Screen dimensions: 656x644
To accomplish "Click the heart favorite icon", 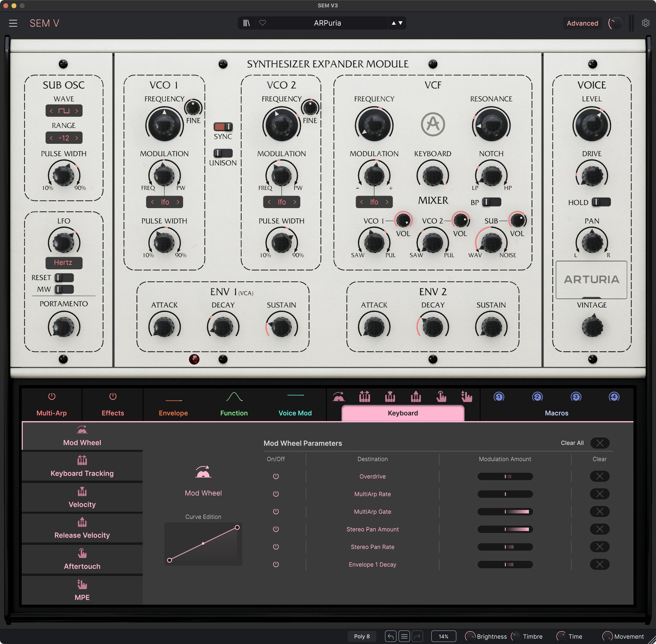I will 263,23.
